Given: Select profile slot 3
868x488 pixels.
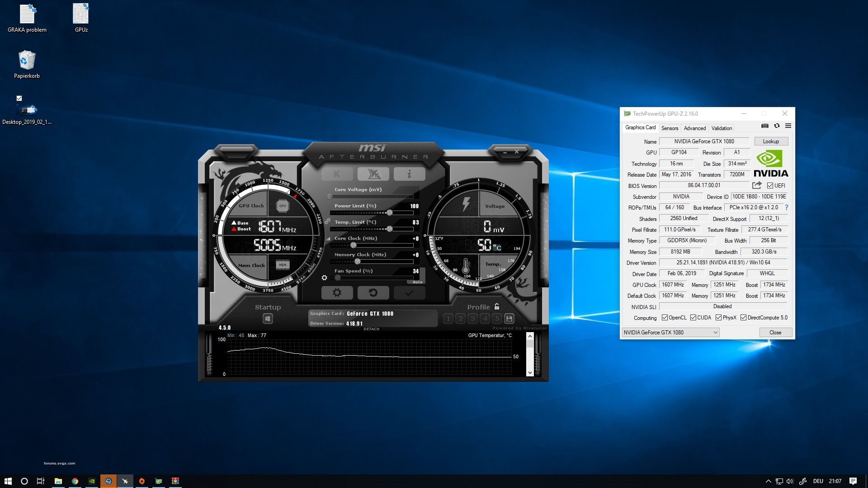Looking at the screenshot, I should (x=472, y=319).
